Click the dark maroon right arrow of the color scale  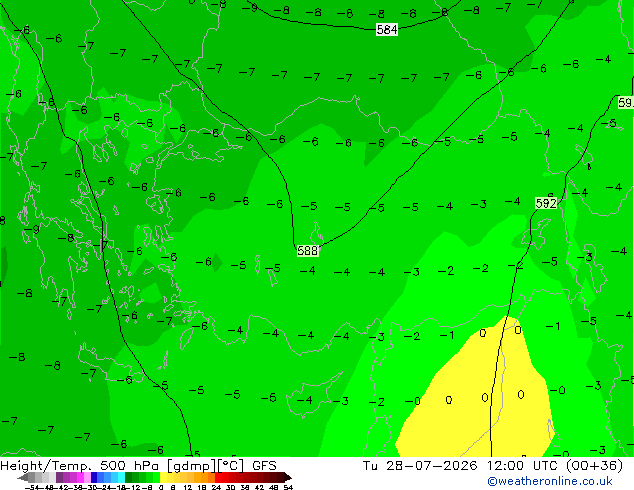288,477
